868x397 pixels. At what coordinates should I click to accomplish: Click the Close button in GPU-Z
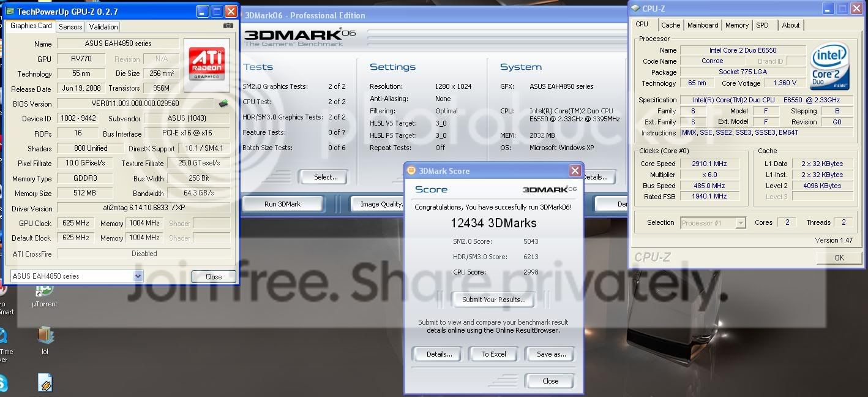click(x=214, y=277)
